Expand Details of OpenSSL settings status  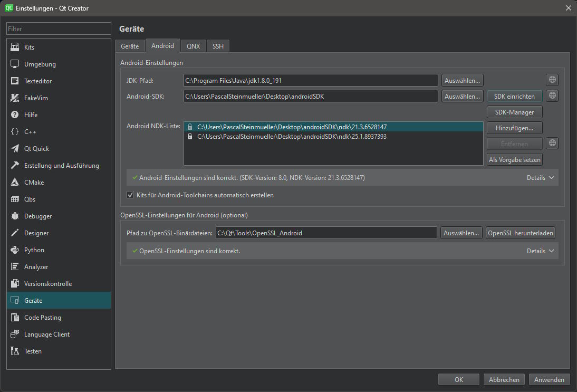(x=540, y=251)
